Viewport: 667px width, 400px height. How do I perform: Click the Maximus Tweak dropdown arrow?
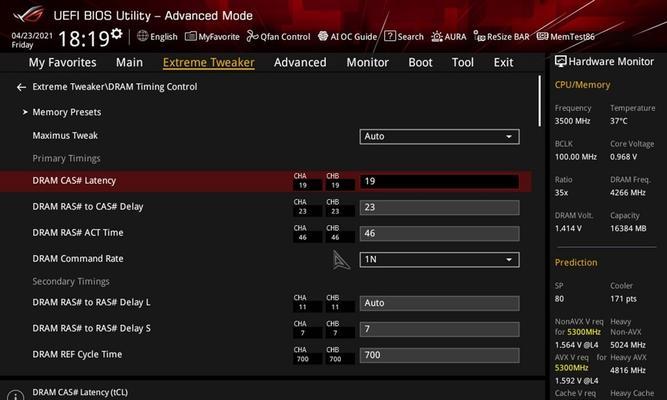click(x=509, y=137)
